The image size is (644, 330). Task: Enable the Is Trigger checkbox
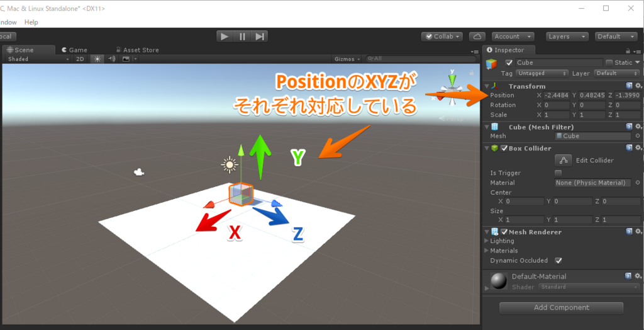[x=558, y=173]
